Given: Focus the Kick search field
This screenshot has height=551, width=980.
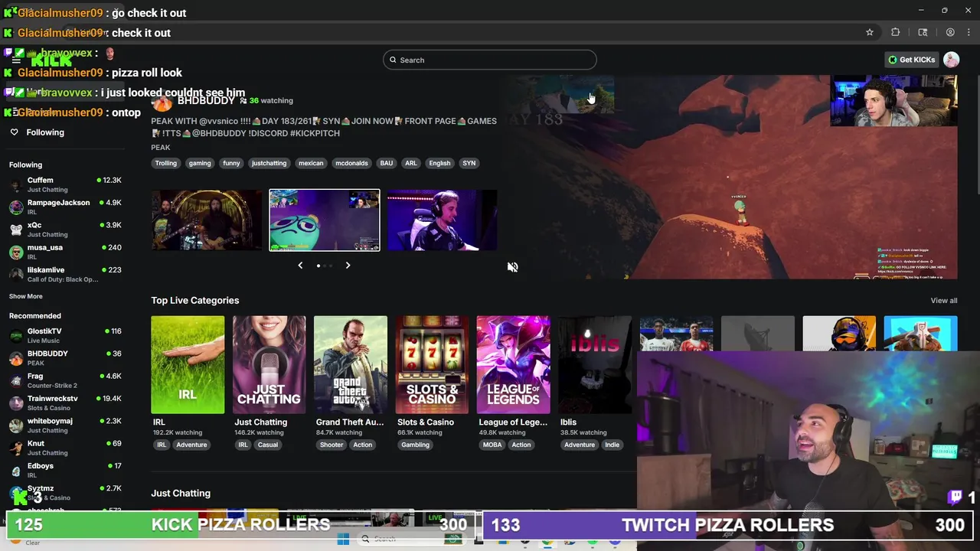Looking at the screenshot, I should pyautogui.click(x=489, y=60).
